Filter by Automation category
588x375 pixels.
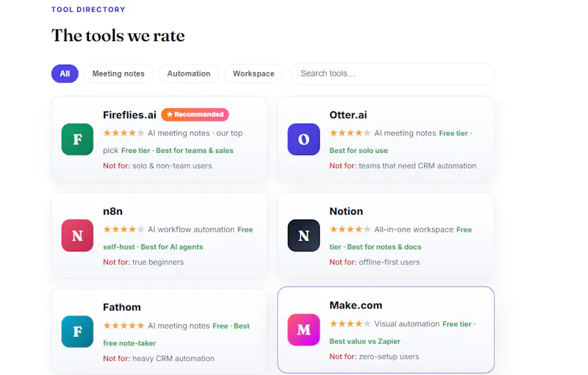click(189, 74)
